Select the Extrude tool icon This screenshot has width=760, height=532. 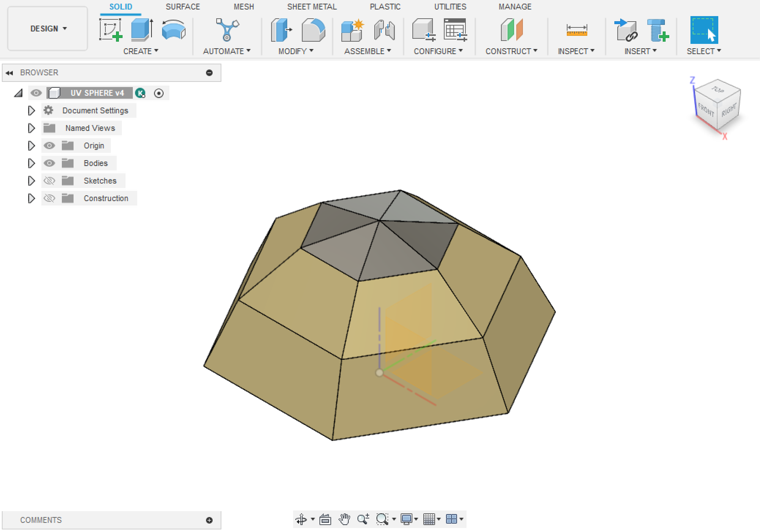pos(142,29)
